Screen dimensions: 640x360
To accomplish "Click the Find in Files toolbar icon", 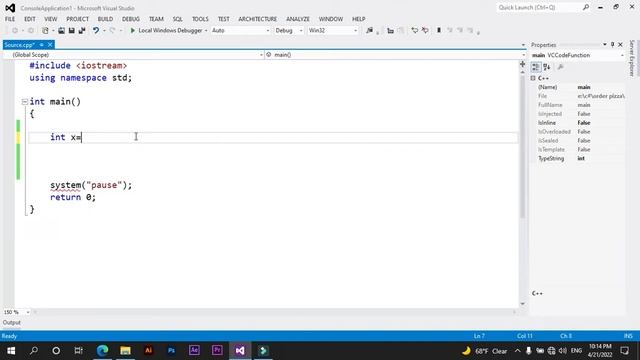I will (x=369, y=31).
